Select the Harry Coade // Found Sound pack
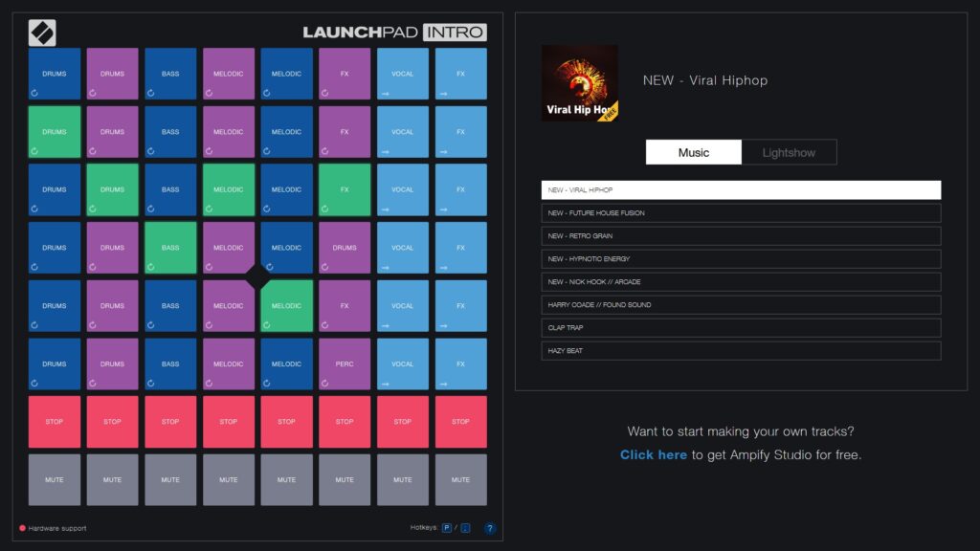This screenshot has width=980, height=551. click(x=741, y=305)
